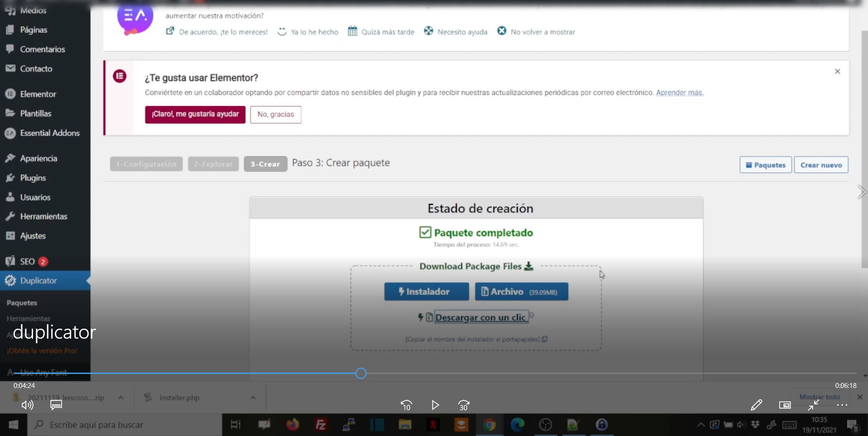Click the help icon beside 'Descargar con un clic'

532,315
